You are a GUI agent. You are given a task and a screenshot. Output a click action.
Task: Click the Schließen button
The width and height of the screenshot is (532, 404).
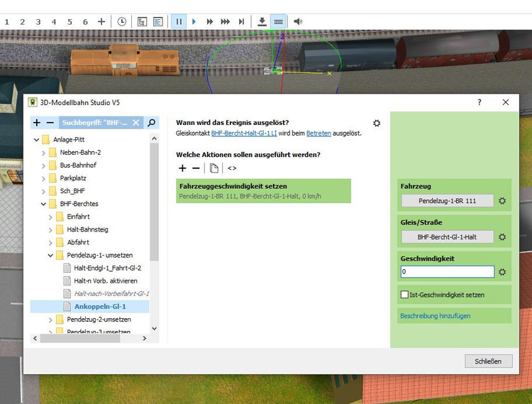pyautogui.click(x=487, y=361)
